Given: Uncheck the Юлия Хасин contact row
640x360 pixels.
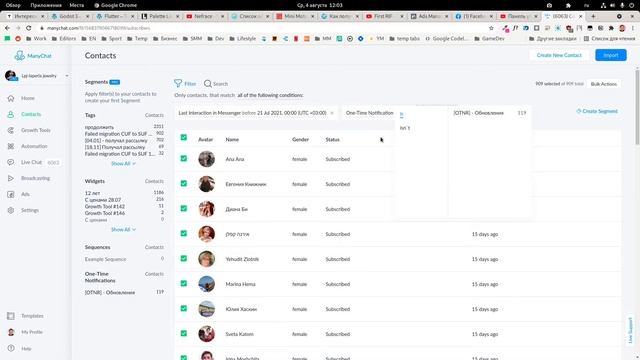Looking at the screenshot, I should click(x=184, y=308).
